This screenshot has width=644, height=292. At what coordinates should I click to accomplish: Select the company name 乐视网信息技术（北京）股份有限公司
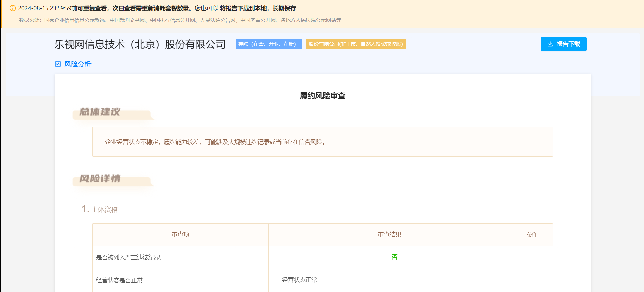[x=140, y=44]
